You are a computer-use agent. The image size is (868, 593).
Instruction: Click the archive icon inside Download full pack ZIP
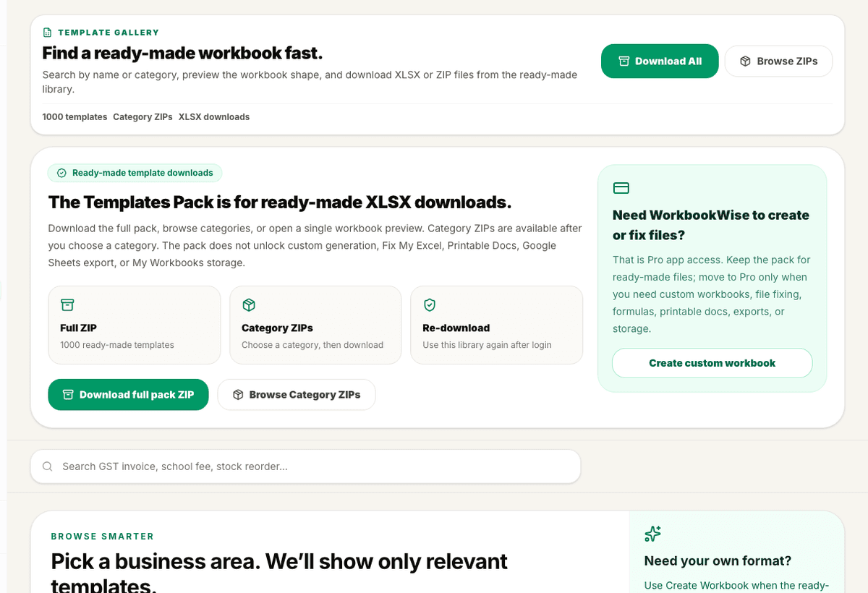tap(68, 395)
